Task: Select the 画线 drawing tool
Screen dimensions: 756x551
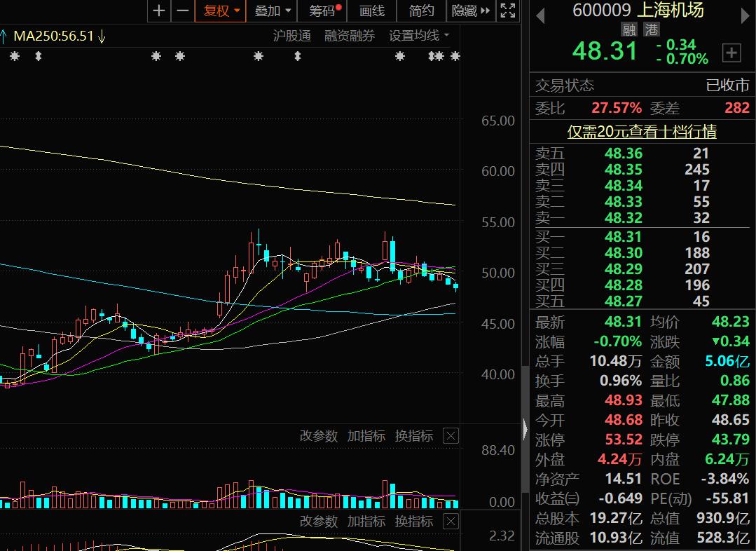Action: click(372, 11)
